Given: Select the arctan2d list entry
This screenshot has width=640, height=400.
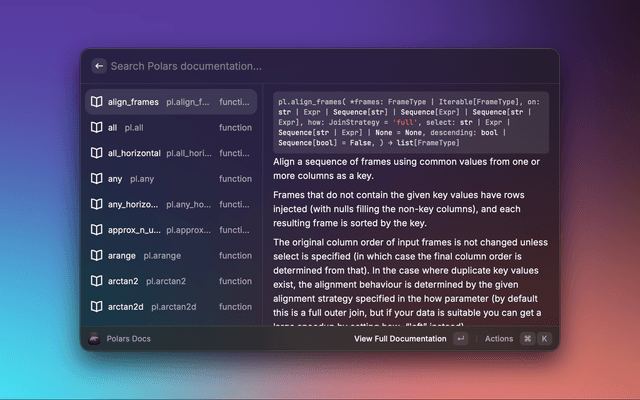Looking at the screenshot, I should [170, 307].
